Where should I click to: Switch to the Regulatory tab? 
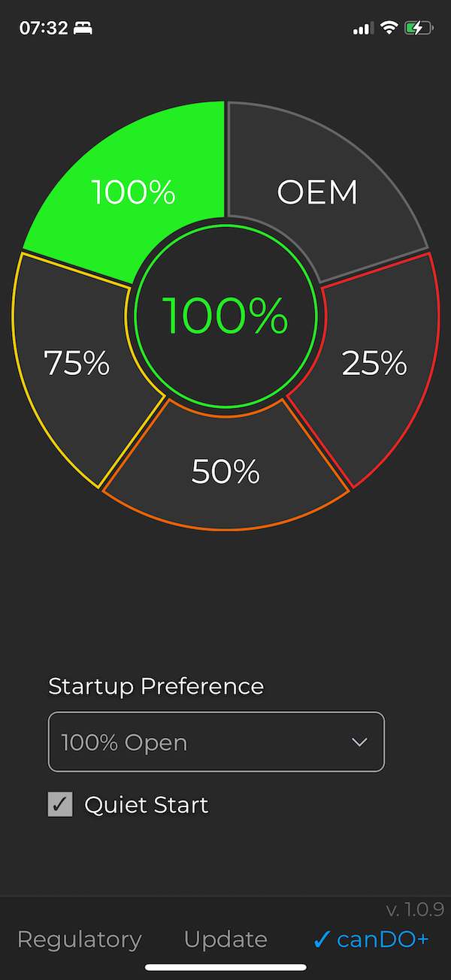(79, 939)
